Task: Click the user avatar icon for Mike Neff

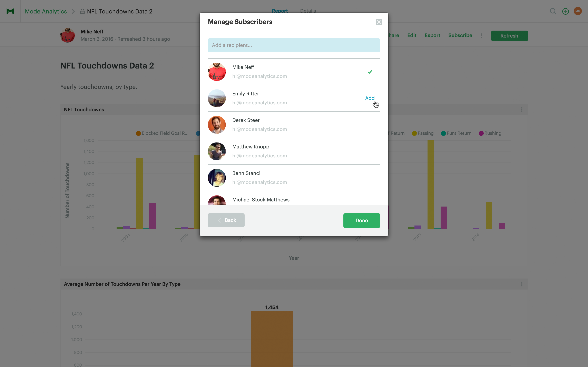Action: [217, 71]
